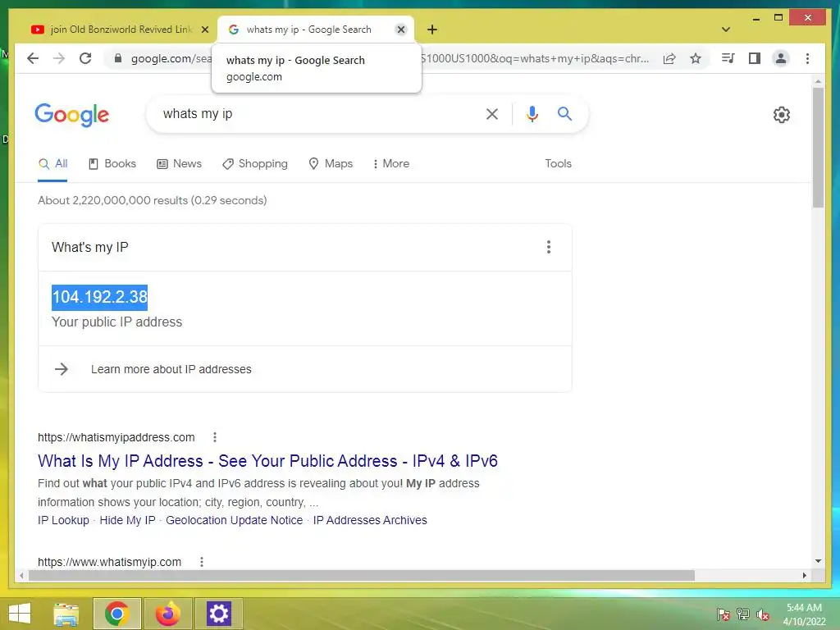Screen dimensions: 840x630
Task: Open What's my IP card options menu
Action: 548,247
